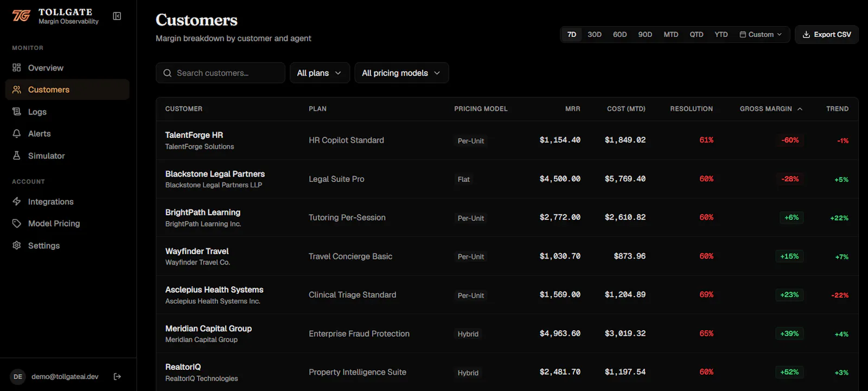Click the Enterprise Fraud Protection plan
Screen dimensions: 868x391
coord(359,333)
